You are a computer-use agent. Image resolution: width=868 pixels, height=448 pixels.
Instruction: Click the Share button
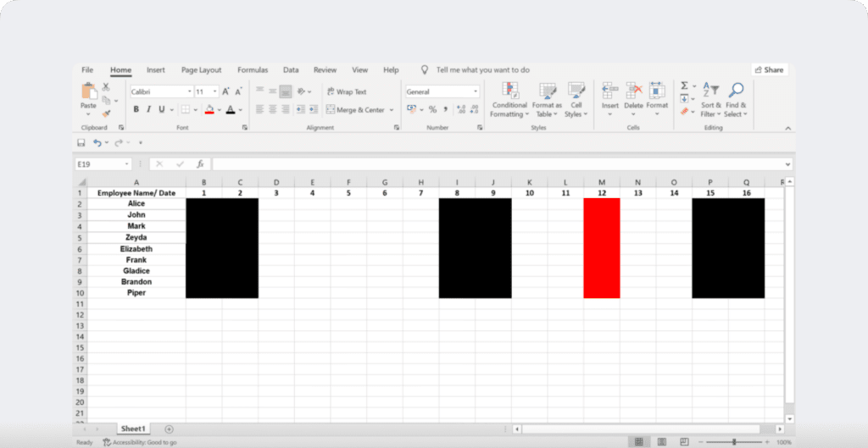pyautogui.click(x=769, y=70)
